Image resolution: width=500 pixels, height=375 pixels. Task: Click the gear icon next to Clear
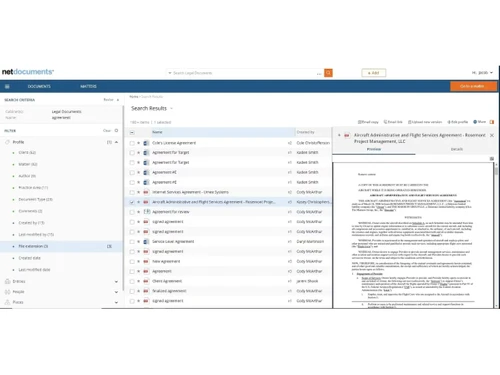click(x=116, y=131)
